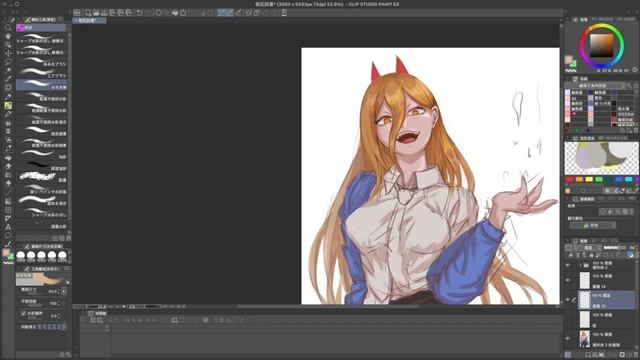
Task: Select the Zoom magnifier tool
Action: point(8,28)
